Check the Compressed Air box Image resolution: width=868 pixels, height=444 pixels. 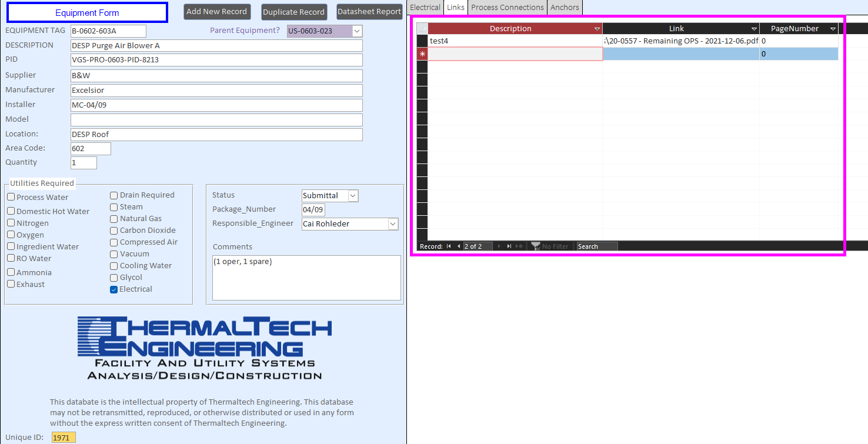pyautogui.click(x=114, y=242)
